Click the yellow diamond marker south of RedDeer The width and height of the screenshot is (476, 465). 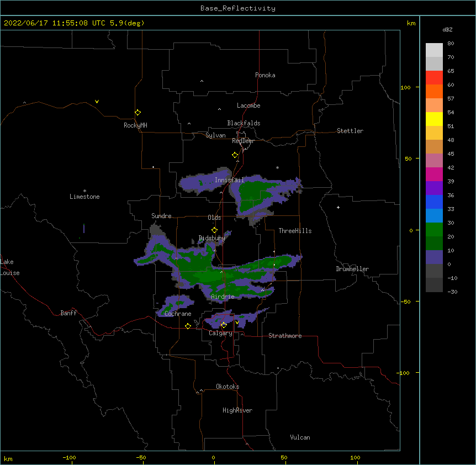(235, 155)
